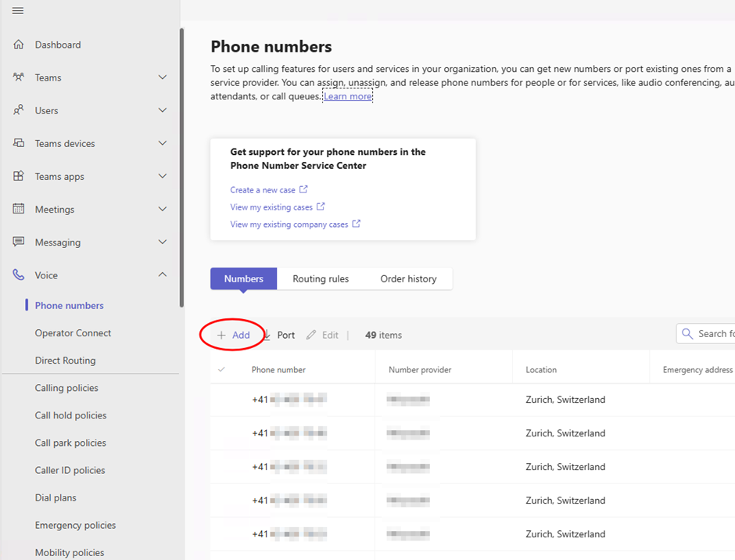Click the plus icon for Add

pyautogui.click(x=221, y=335)
